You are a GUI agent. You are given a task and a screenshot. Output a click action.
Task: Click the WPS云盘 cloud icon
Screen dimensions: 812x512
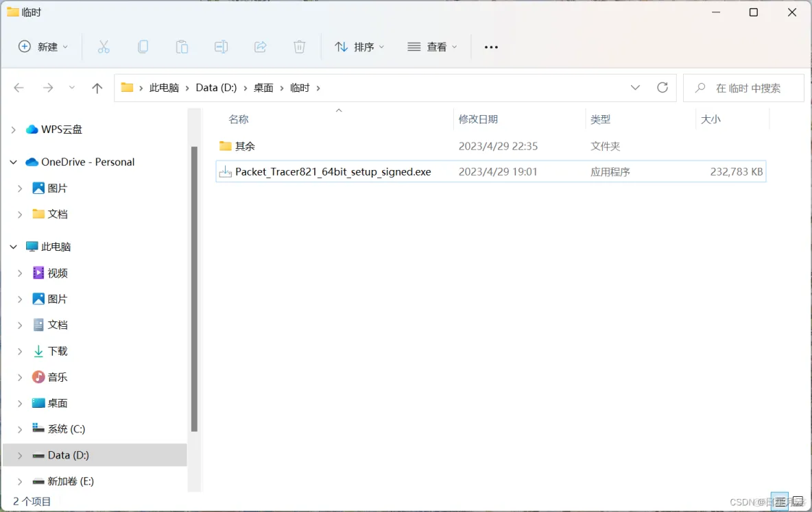(x=32, y=130)
